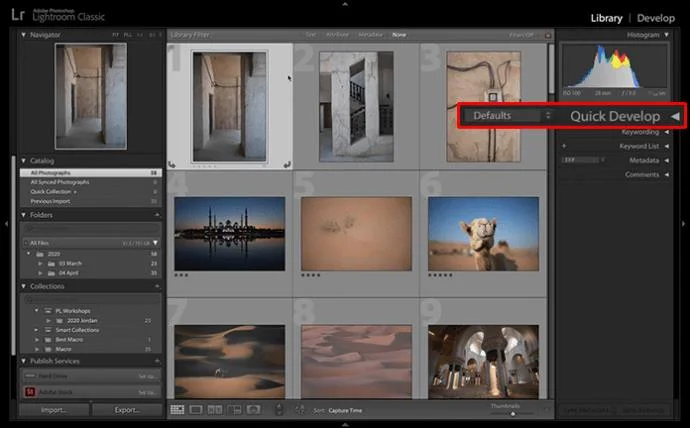Click the Adobe Stock service icon
This screenshot has height=428, width=690.
pyautogui.click(x=30, y=392)
